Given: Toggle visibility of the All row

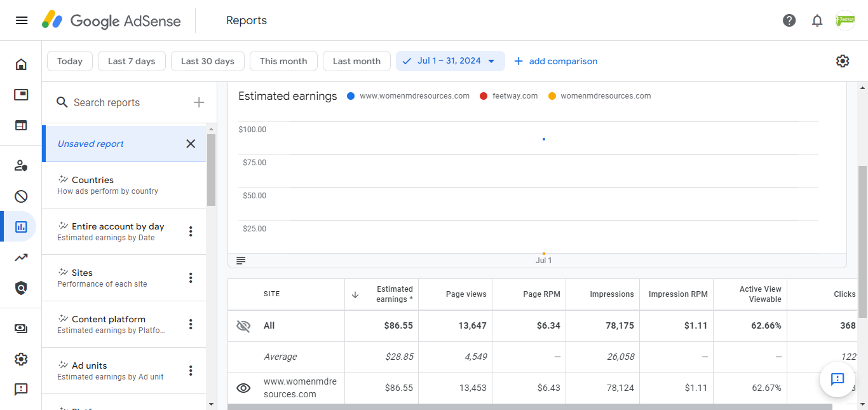Looking at the screenshot, I should (x=243, y=326).
